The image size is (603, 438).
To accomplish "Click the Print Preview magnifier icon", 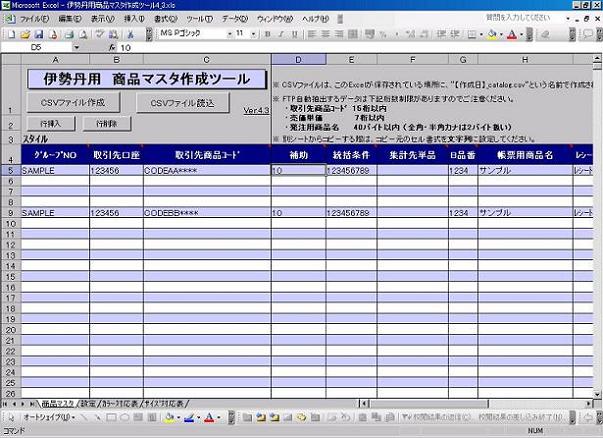I will (x=83, y=35).
